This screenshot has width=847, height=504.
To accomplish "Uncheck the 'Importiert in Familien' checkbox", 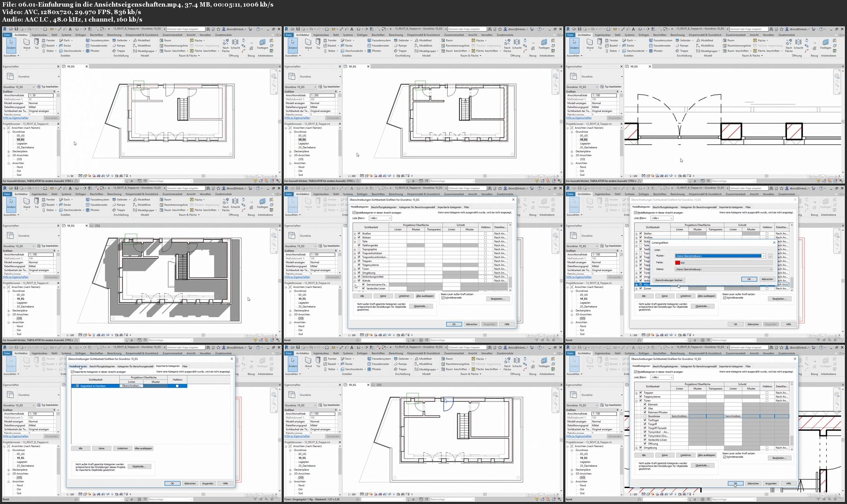I will coord(78,386).
